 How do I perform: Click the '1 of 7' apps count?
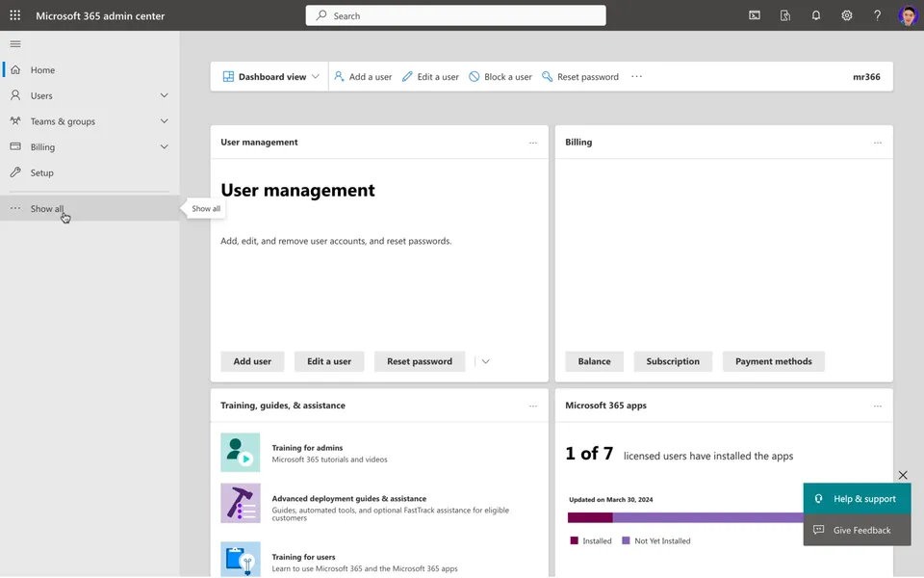point(589,454)
